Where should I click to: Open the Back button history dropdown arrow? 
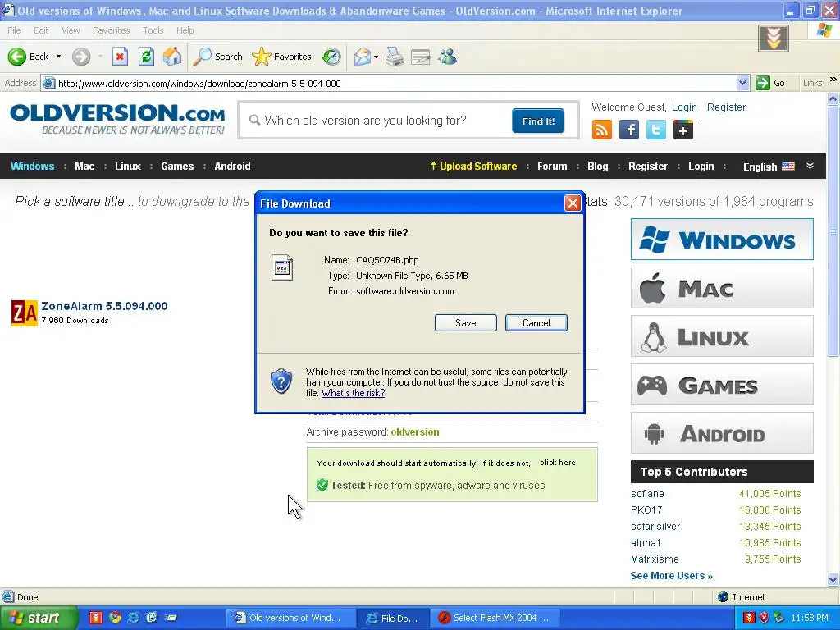[58, 57]
